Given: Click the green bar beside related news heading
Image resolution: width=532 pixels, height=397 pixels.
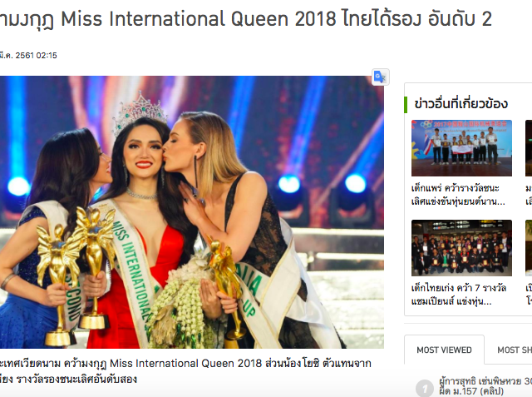Looking at the screenshot, I should (x=406, y=105).
